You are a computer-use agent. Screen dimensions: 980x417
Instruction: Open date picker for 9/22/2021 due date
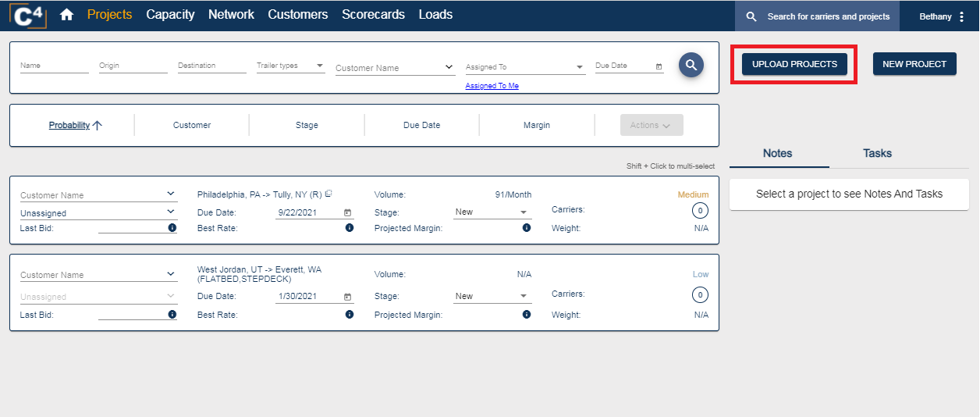(x=347, y=212)
